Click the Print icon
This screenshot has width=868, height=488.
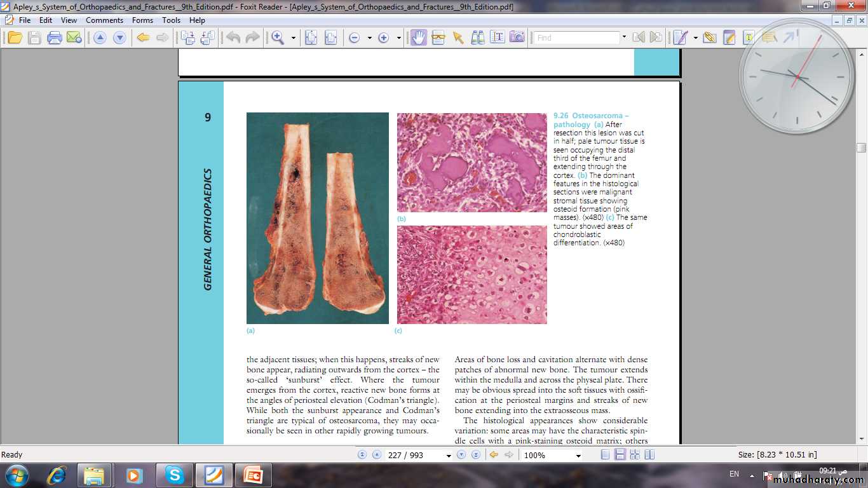(55, 37)
